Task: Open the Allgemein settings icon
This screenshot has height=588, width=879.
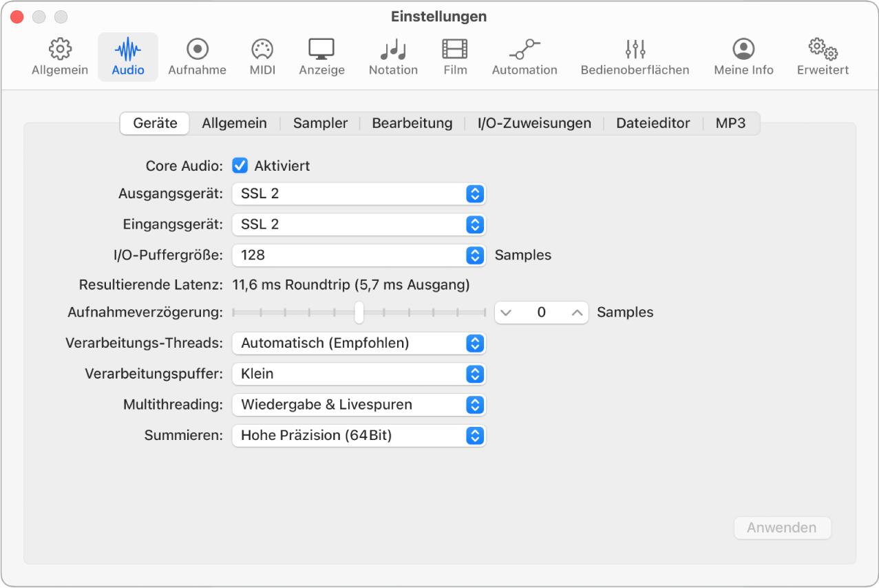Action: [59, 56]
